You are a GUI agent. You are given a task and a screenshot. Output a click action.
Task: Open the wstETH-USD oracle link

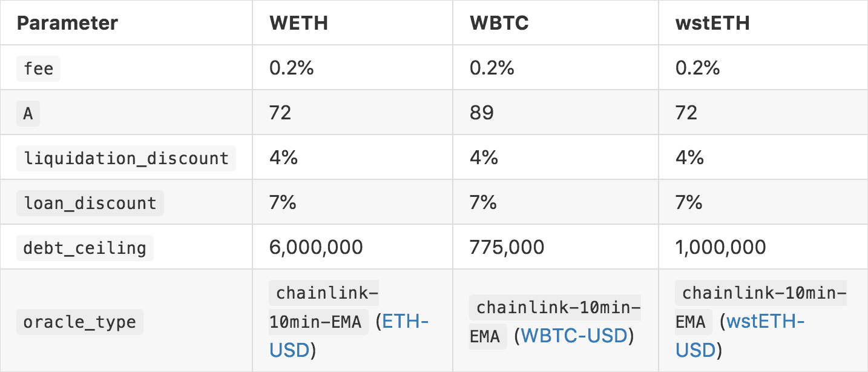765,322
